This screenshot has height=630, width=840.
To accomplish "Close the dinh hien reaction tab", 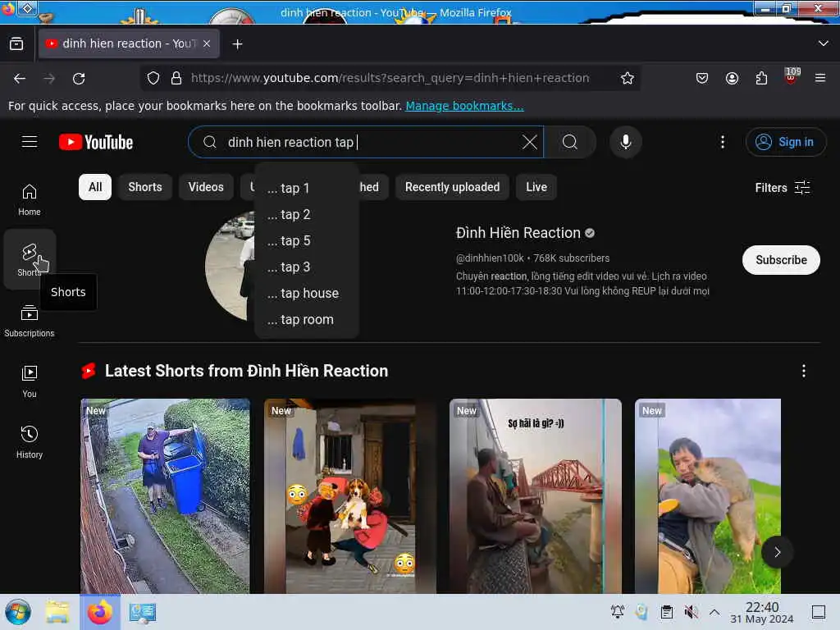I will pyautogui.click(x=207, y=43).
